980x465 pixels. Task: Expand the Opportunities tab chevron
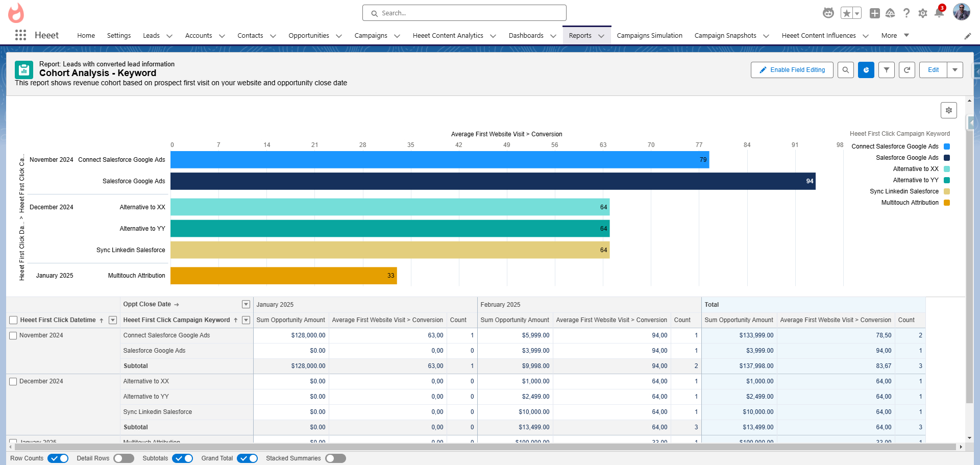point(339,36)
